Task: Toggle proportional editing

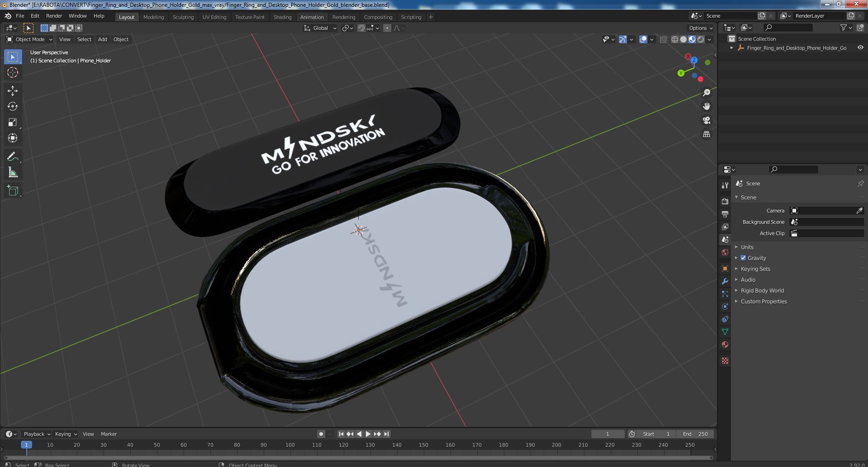Action: (x=387, y=28)
